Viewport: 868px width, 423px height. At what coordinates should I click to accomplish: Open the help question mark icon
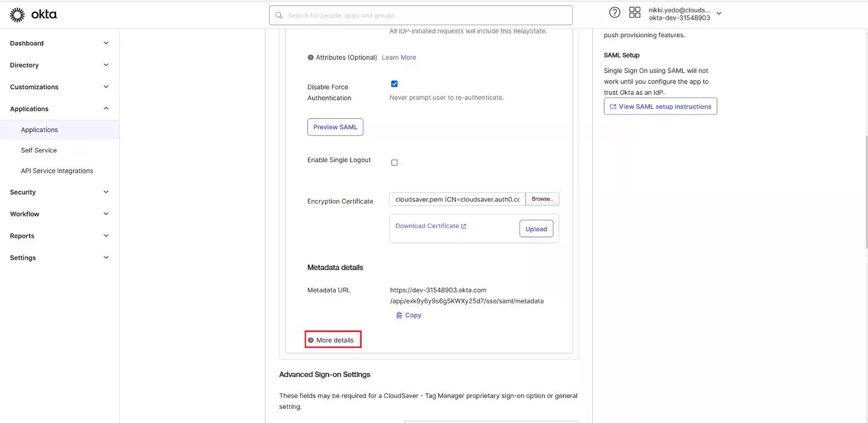click(615, 13)
